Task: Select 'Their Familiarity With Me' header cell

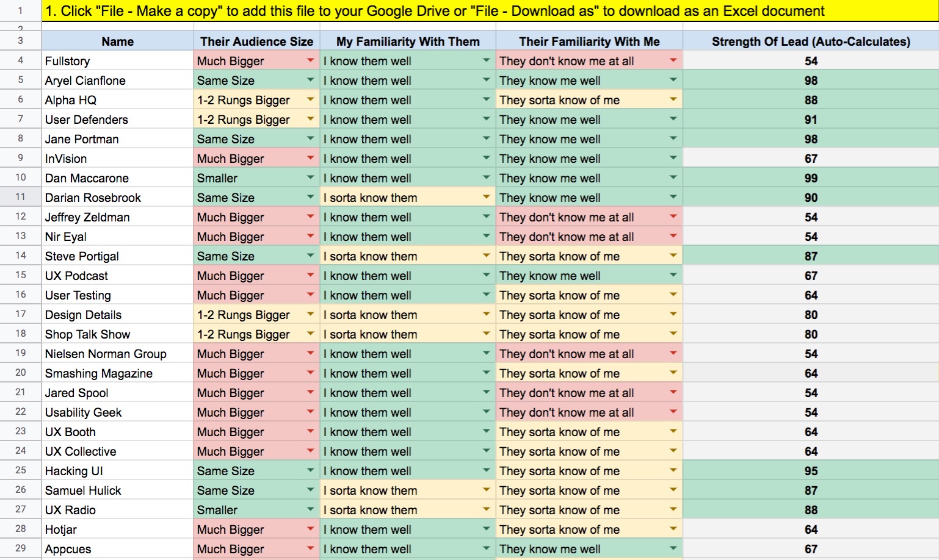Action: pyautogui.click(x=589, y=41)
